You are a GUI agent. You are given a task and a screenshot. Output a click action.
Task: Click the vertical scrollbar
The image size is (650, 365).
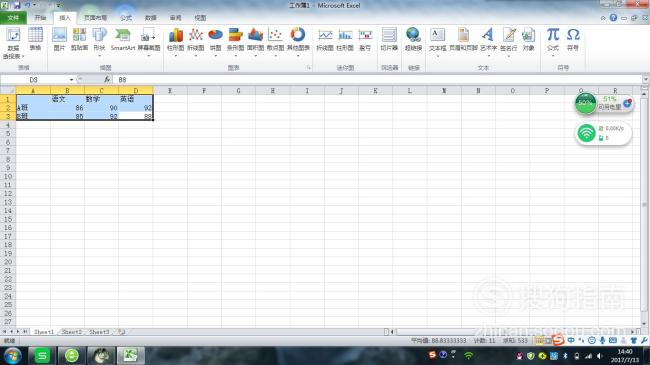pos(644,205)
